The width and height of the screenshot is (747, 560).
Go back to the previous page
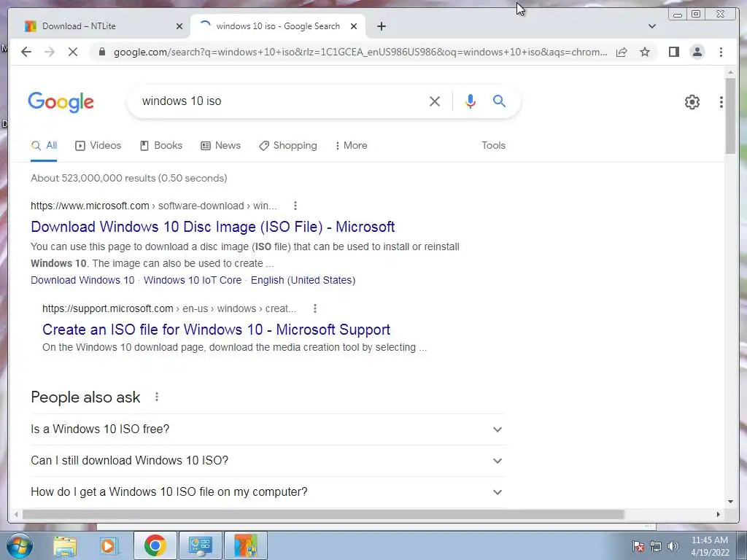[26, 52]
